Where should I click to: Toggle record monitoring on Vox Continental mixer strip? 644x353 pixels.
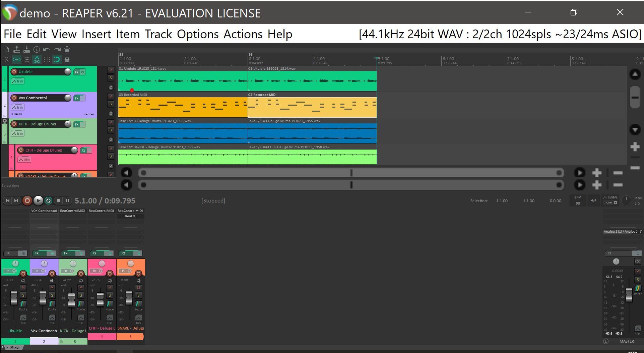point(52,280)
